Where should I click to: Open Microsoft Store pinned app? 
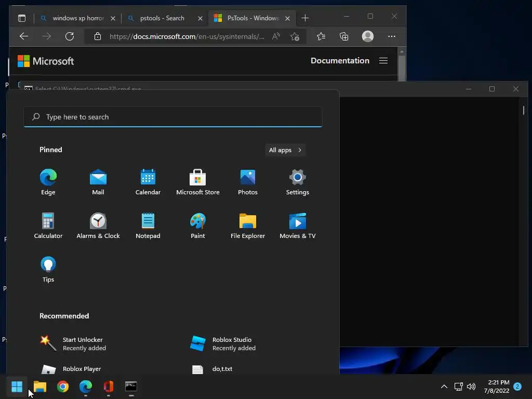coord(198,182)
